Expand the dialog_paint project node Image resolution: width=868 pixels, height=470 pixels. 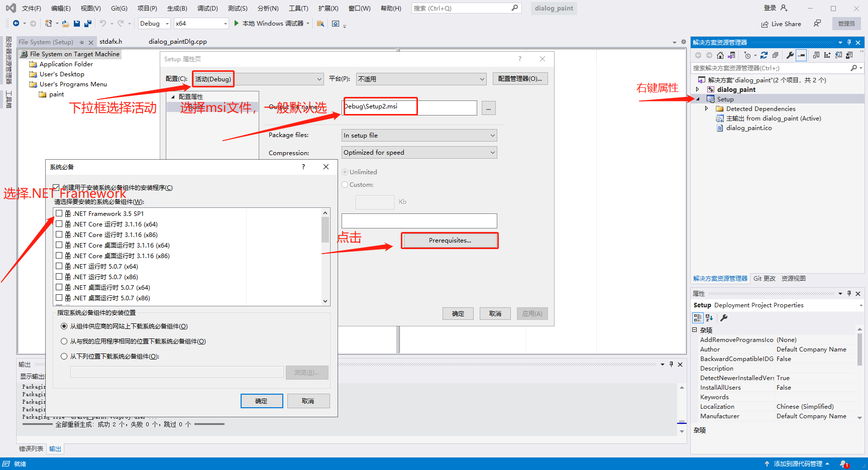coord(697,89)
